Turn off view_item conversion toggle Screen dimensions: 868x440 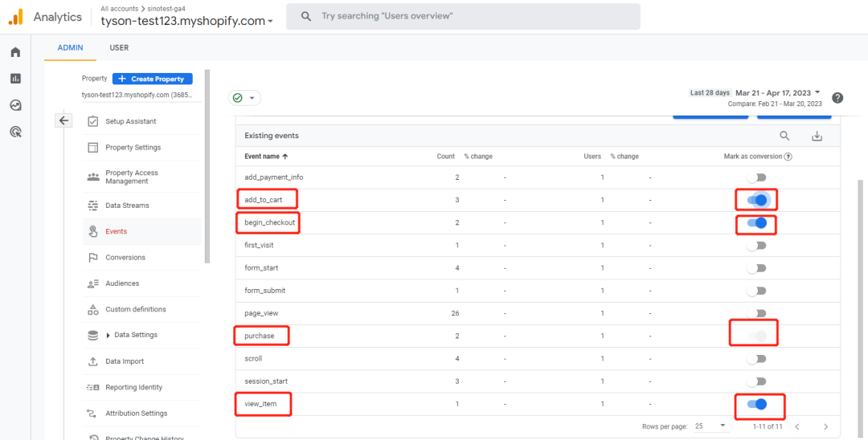click(x=756, y=404)
